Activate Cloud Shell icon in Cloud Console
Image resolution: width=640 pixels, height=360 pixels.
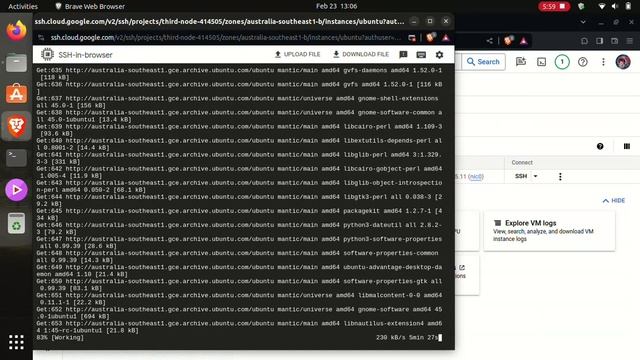tap(542, 62)
